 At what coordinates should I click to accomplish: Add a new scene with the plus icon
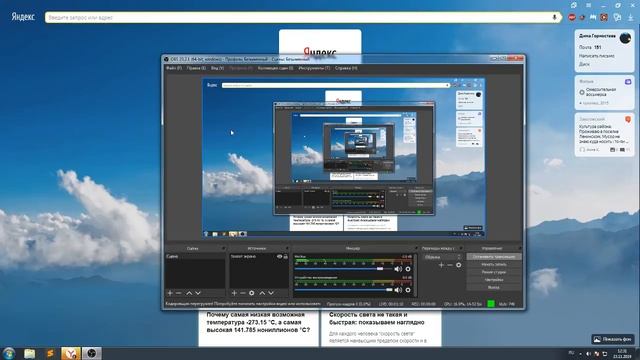(170, 293)
